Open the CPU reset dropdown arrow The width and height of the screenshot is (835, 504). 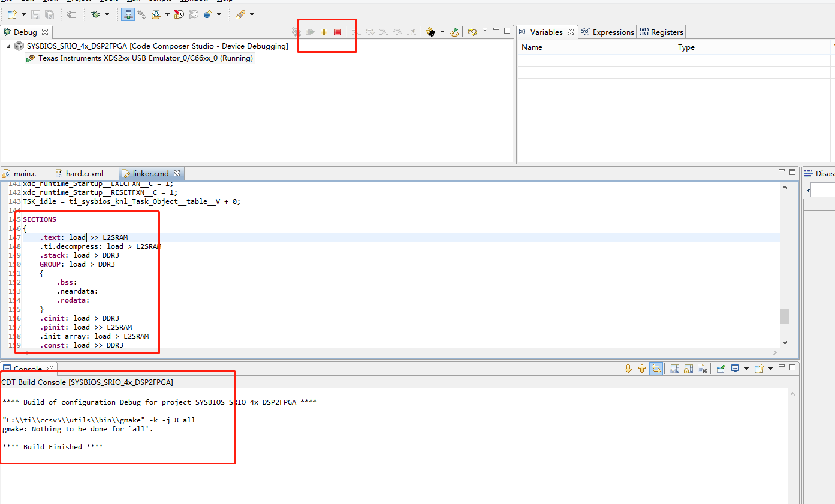pyautogui.click(x=442, y=32)
